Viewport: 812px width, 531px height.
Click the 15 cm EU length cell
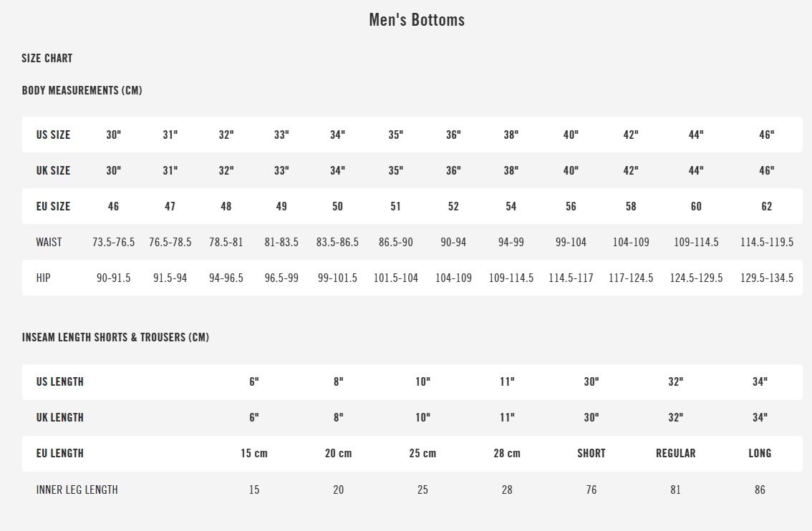pyautogui.click(x=254, y=453)
